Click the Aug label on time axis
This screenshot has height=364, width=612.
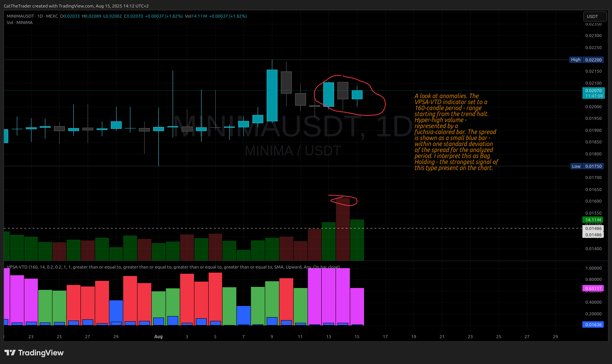[158, 337]
